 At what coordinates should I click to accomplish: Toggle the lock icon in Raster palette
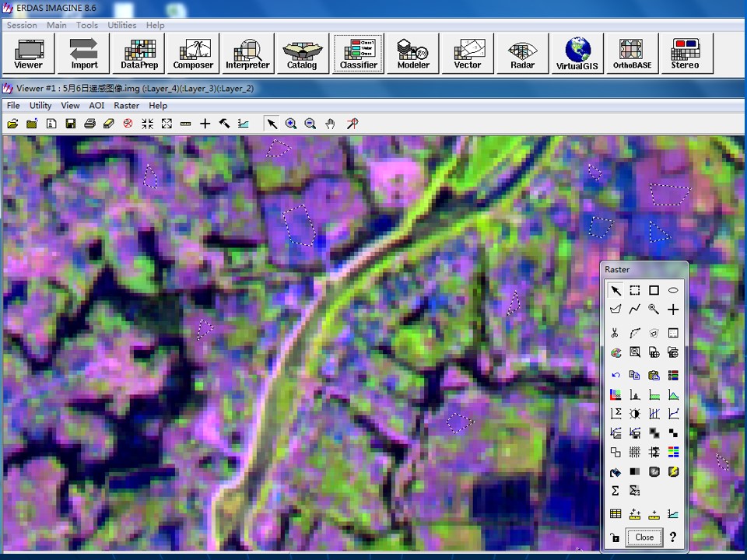click(x=615, y=537)
